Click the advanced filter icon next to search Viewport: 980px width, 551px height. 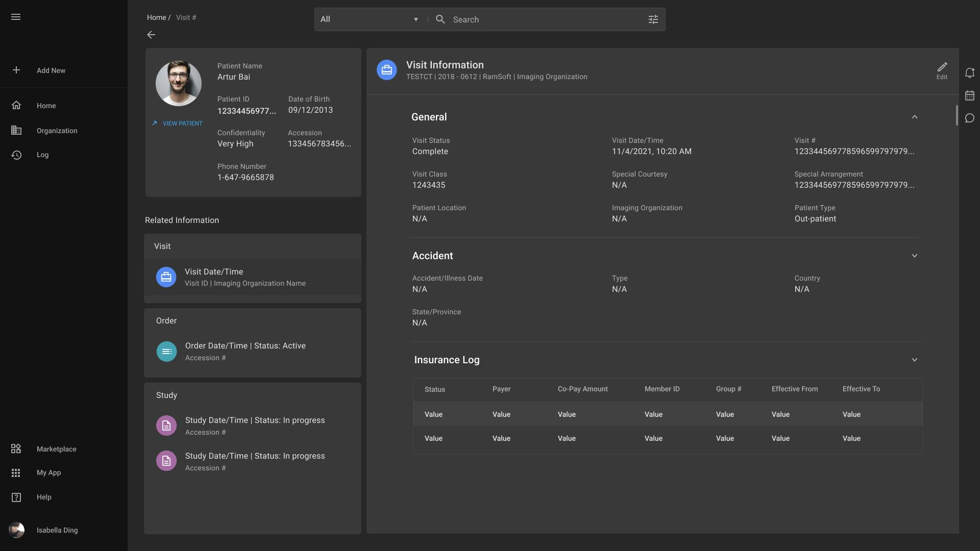(x=652, y=19)
